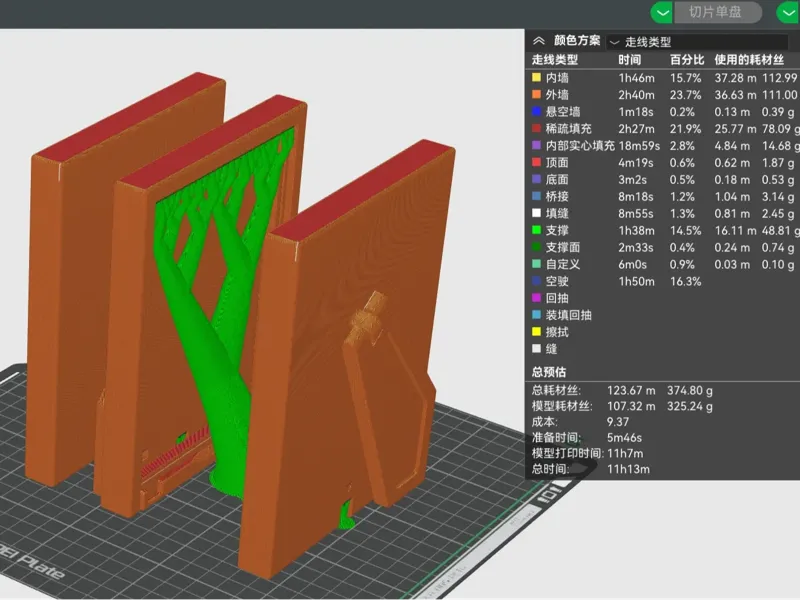Image resolution: width=800 pixels, height=600 pixels.
Task: Click the 百分比 percentage column header
Action: [x=687, y=60]
